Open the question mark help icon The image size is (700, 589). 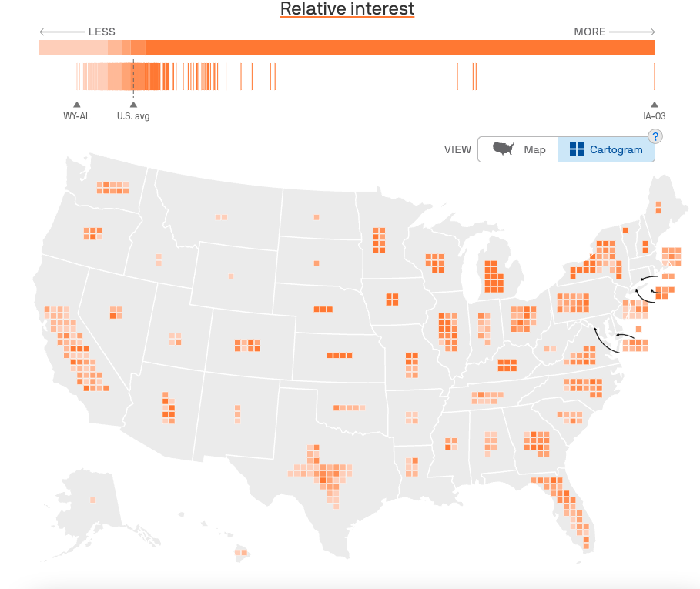(x=654, y=136)
